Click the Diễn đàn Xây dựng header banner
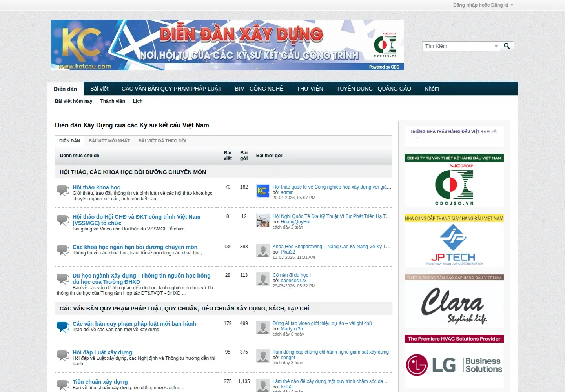The width and height of the screenshot is (565, 392). 228,45
